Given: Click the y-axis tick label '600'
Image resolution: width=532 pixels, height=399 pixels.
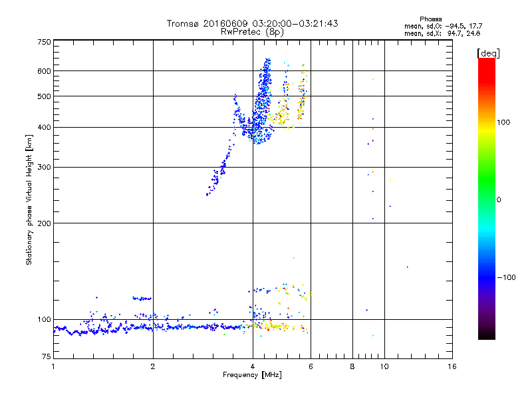Looking at the screenshot, I should [x=44, y=71].
